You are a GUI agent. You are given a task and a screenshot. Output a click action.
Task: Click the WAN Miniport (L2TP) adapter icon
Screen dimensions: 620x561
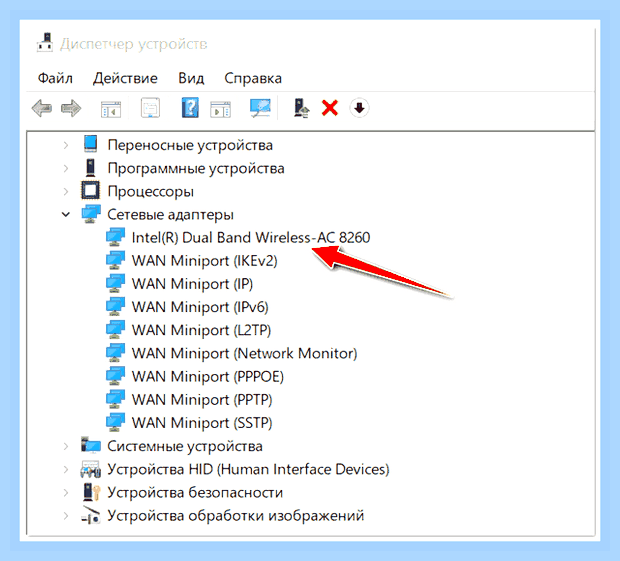pos(115,330)
